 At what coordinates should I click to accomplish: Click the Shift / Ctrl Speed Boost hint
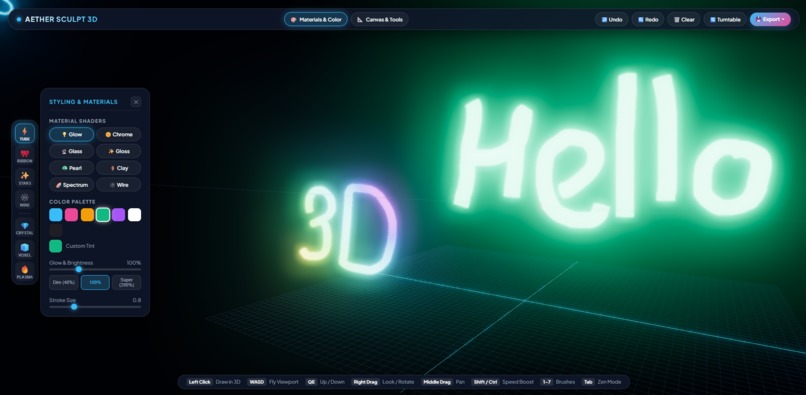click(x=503, y=382)
